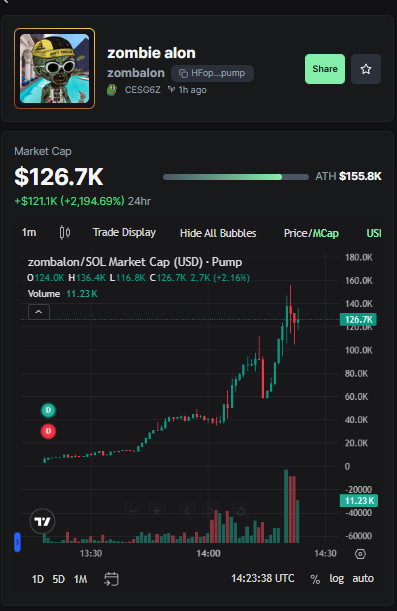
Task: Click the zombalon ticker symbol
Action: coord(136,73)
